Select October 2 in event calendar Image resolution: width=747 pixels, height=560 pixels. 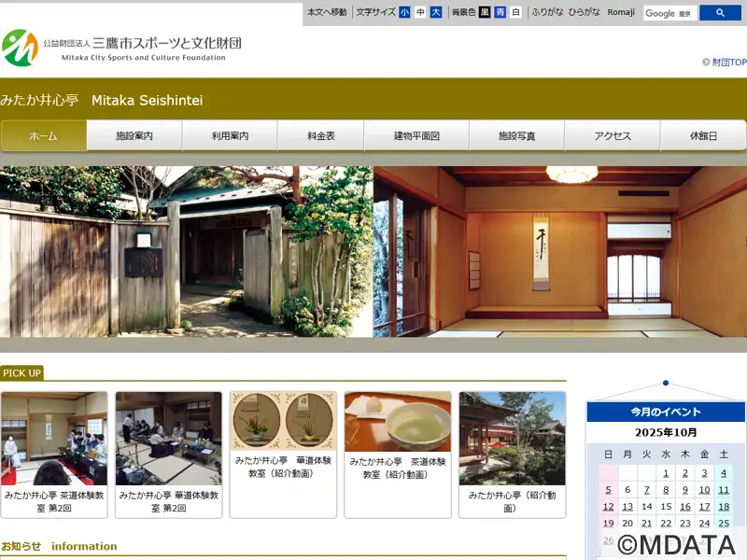[x=685, y=473]
